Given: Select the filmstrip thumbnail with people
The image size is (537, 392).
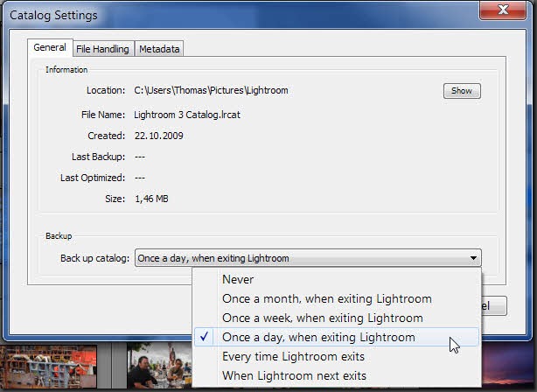Looking at the screenshot, I should tap(159, 366).
